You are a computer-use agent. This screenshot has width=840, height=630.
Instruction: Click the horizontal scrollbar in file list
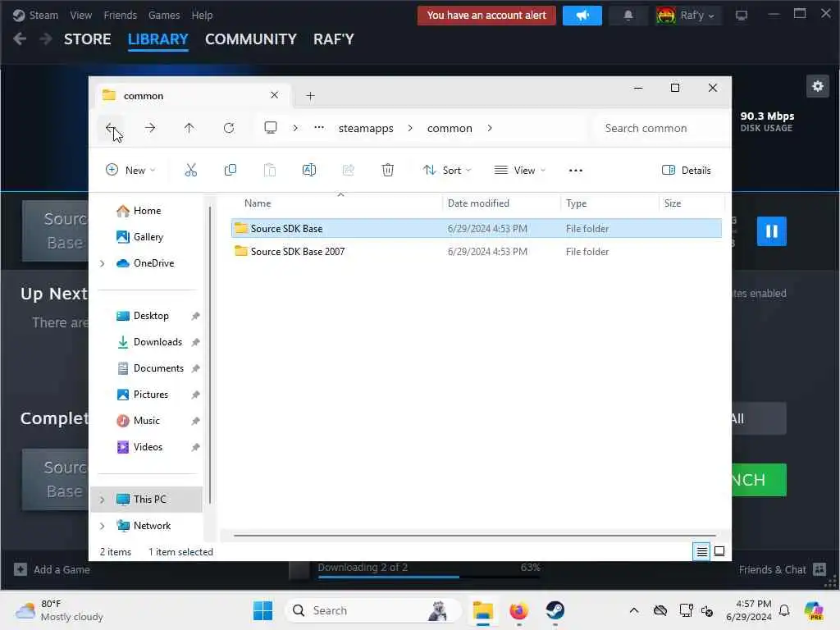tap(475, 535)
